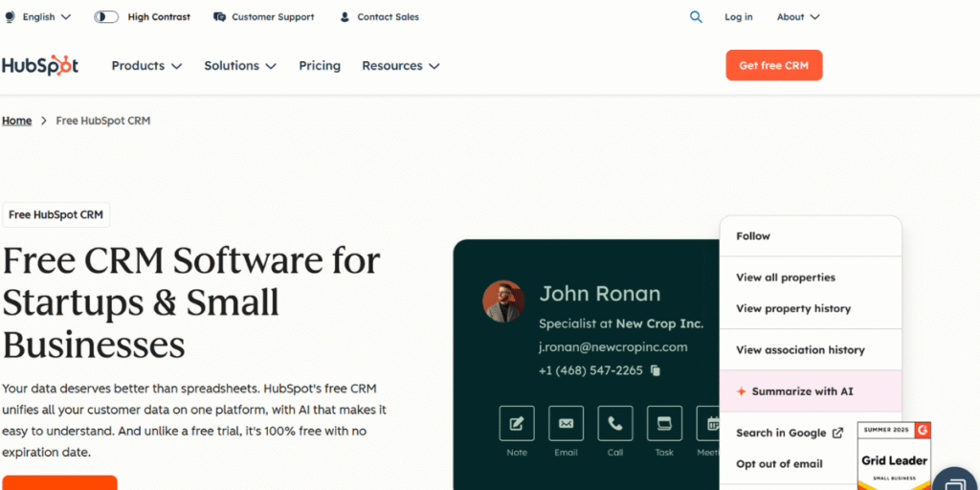The height and width of the screenshot is (490, 980).
Task: Click the Note icon on the contact card
Action: [517, 424]
